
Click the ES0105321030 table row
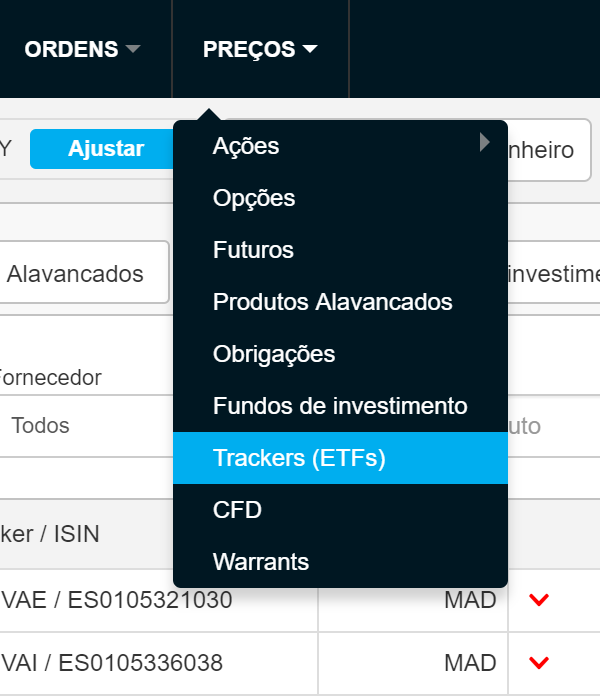tap(120, 600)
